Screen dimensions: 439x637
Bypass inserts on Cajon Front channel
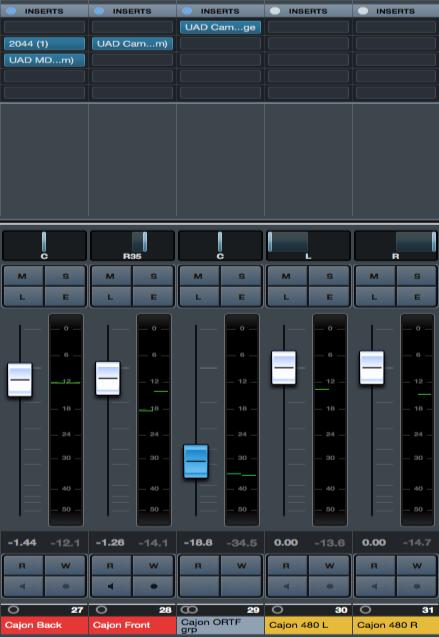99,11
